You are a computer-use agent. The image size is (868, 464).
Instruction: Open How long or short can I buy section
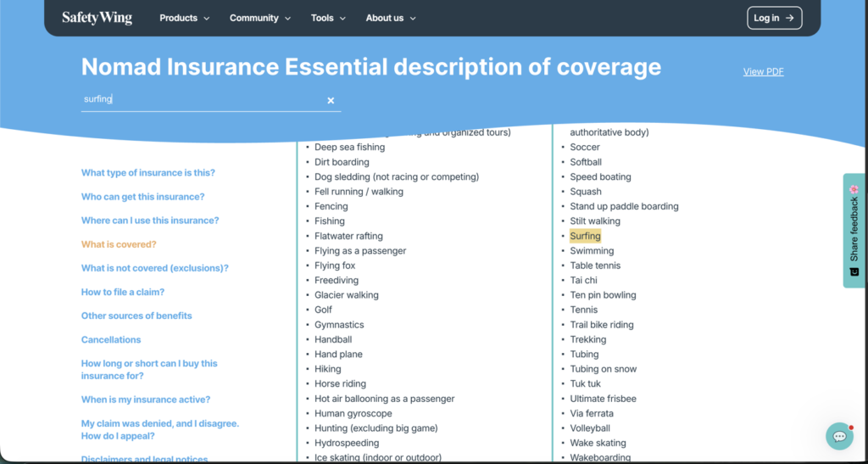tap(149, 369)
